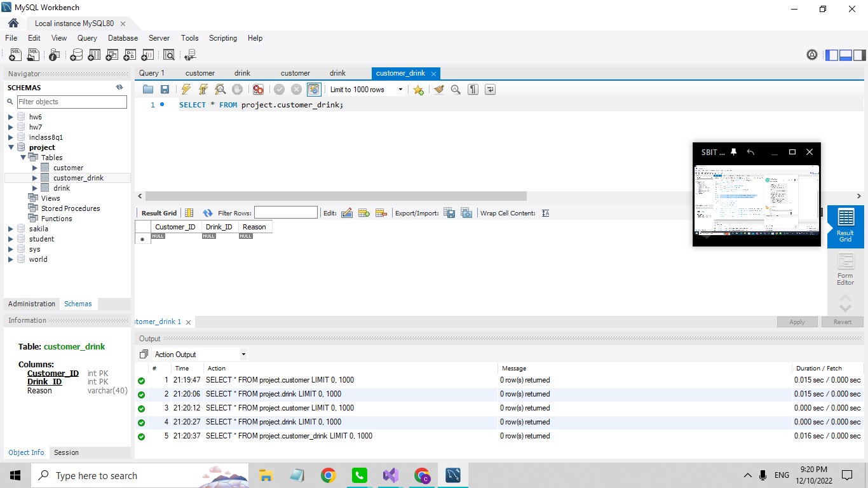Create a new table icon in toolbar

tap(94, 55)
